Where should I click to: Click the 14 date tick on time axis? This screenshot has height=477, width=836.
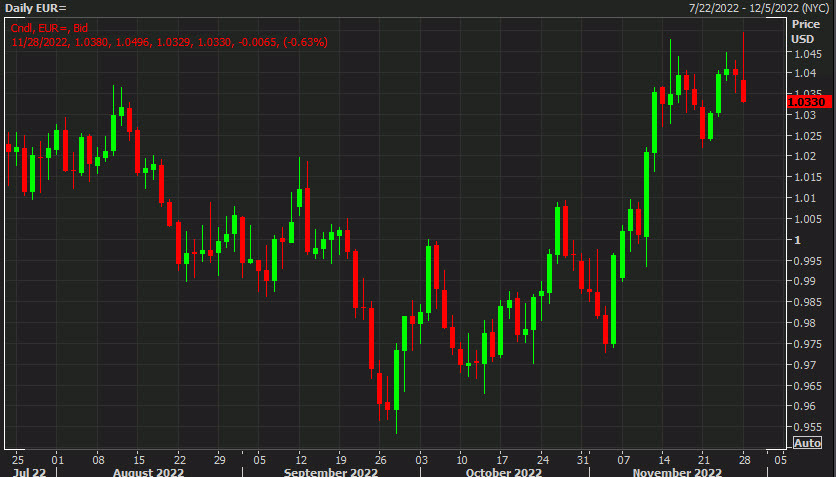(664, 459)
